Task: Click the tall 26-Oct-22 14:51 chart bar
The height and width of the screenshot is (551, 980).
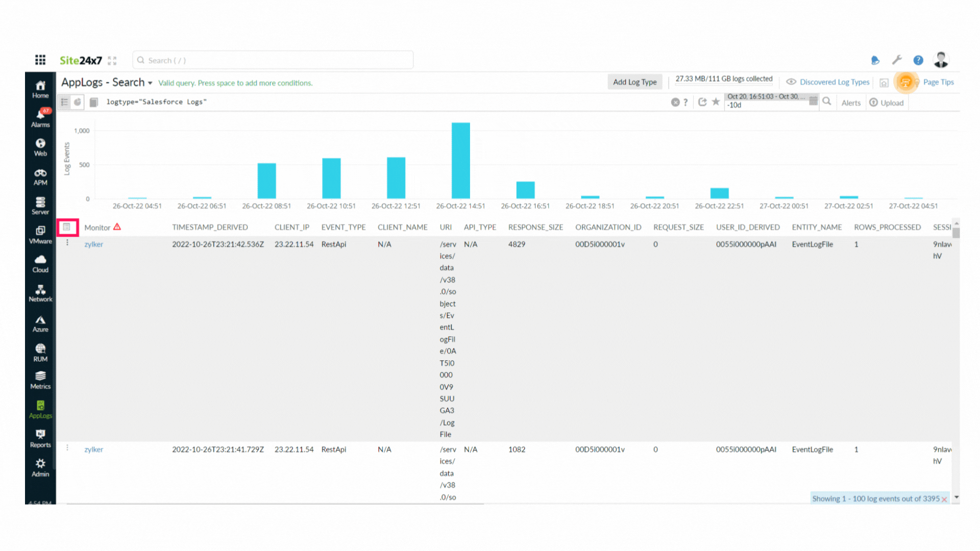Action: (460, 160)
